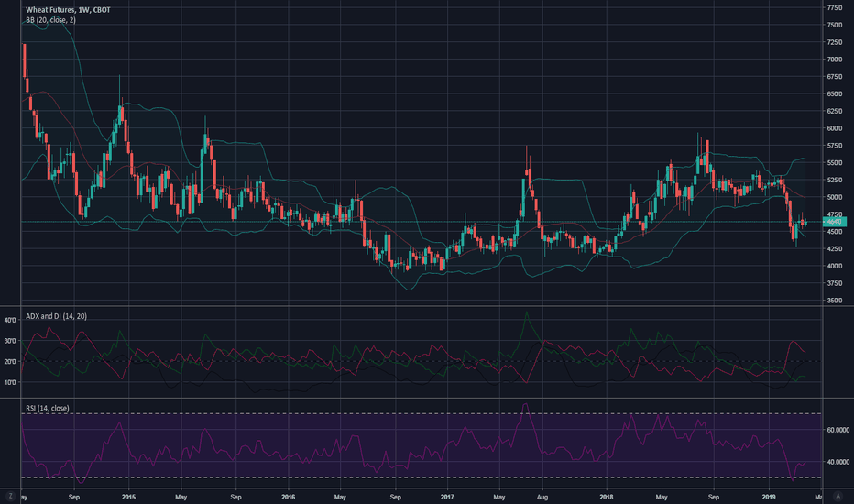854x504 pixels.
Task: Click the 425'0 price axis label
Action: [835, 249]
